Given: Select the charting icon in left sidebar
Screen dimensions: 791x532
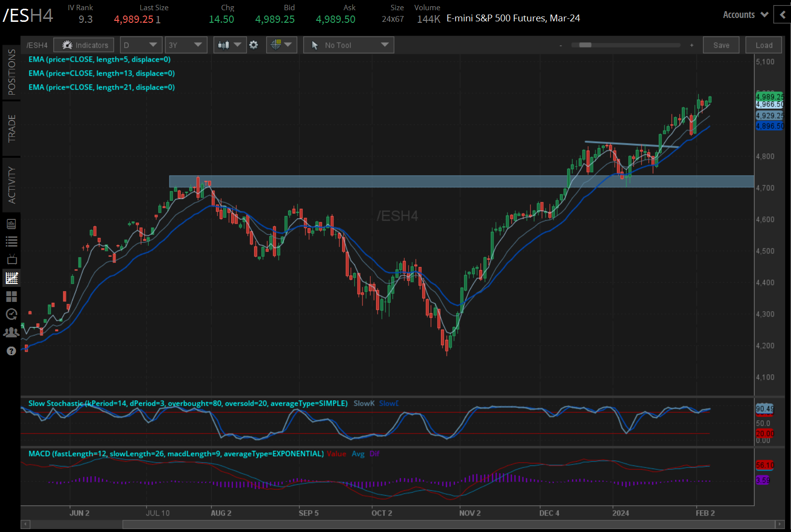Looking at the screenshot, I should coord(11,278).
